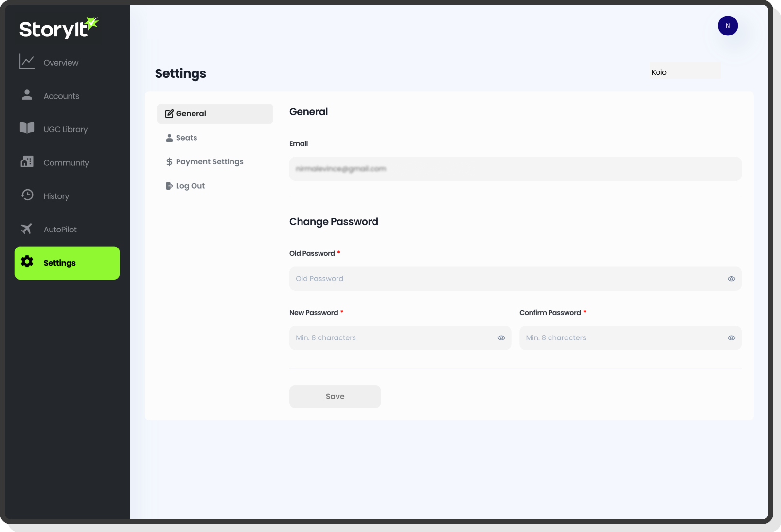Show the New Password characters

coord(501,337)
